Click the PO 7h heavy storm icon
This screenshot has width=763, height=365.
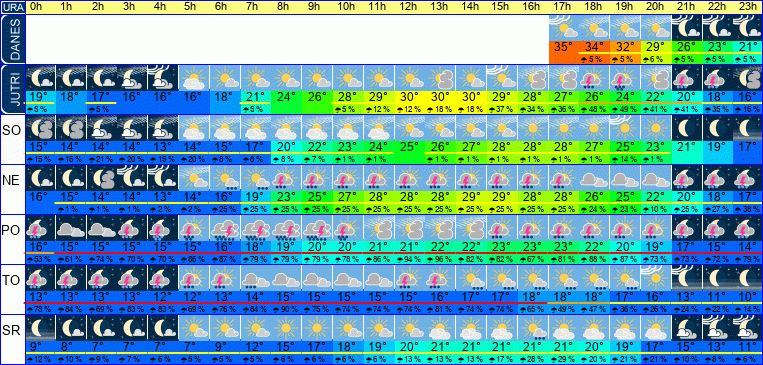pyautogui.click(x=255, y=227)
